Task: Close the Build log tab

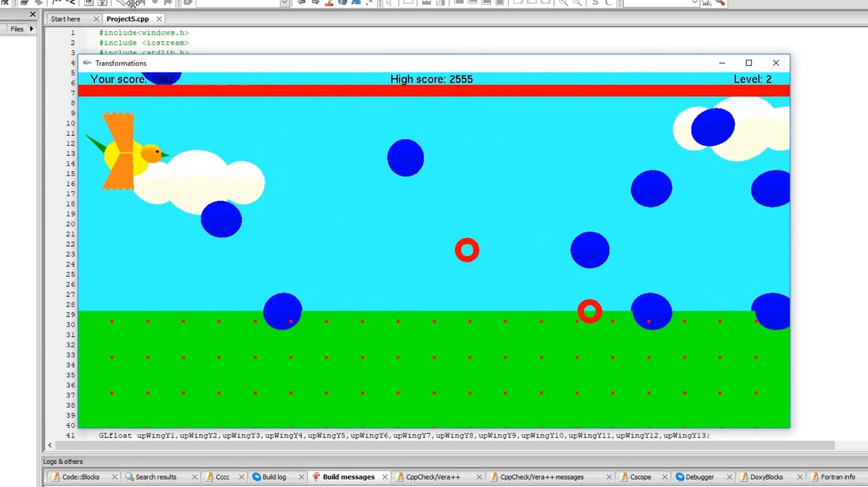Action: click(302, 477)
